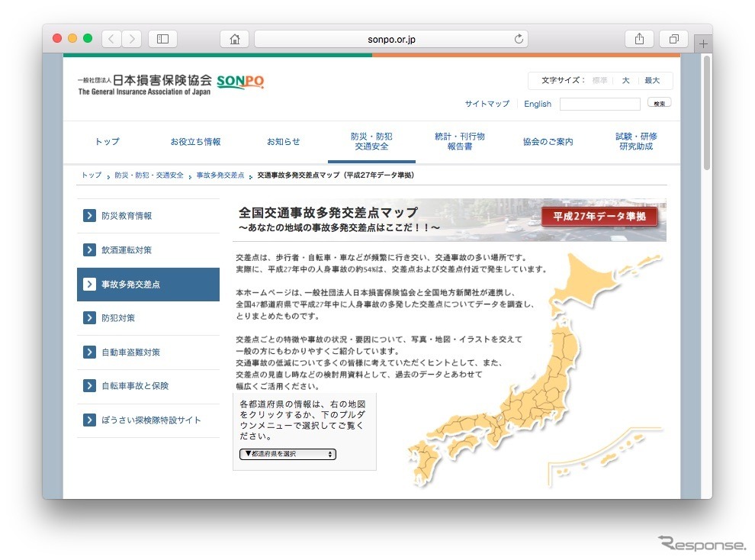Open the 統計・刊行物 報告書 menu
Screen dimensions: 755x560
pos(459,141)
